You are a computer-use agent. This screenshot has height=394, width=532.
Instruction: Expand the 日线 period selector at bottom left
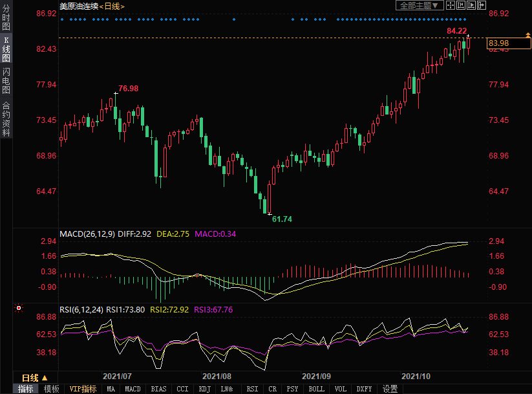(34, 377)
